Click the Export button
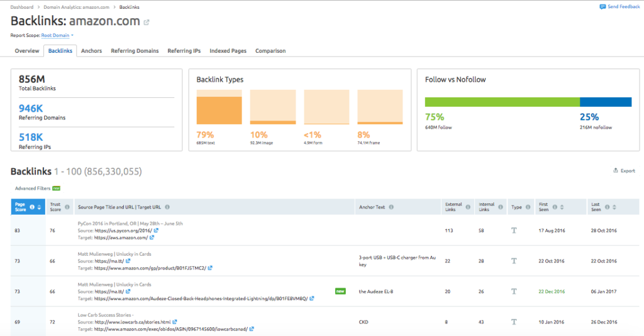The height and width of the screenshot is (336, 644). point(625,171)
